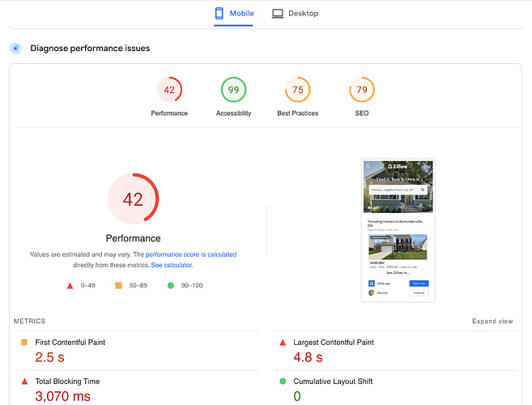Select the Accessibility score gauge 99

click(233, 90)
